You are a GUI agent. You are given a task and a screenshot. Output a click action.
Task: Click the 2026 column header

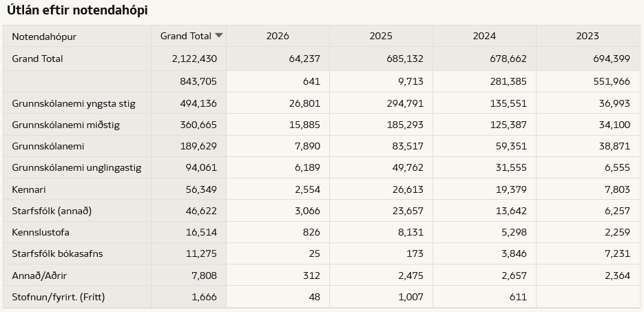click(x=278, y=37)
